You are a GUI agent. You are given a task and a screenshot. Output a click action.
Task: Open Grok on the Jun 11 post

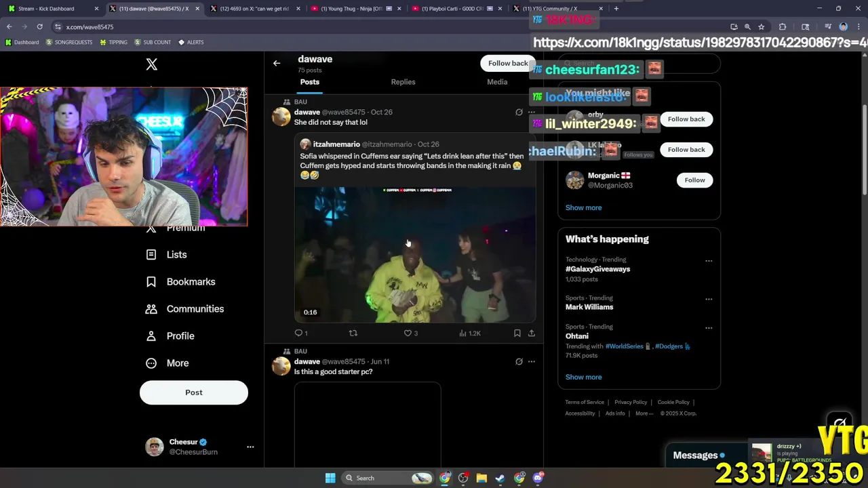[519, 361]
